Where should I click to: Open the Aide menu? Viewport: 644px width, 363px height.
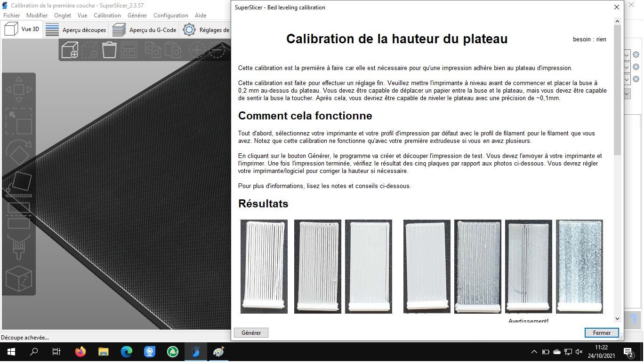click(201, 16)
